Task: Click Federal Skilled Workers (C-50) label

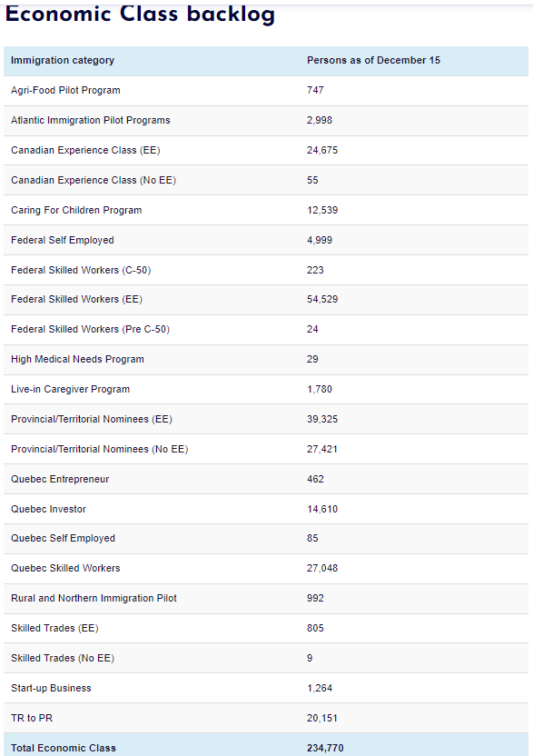Action: tap(81, 270)
